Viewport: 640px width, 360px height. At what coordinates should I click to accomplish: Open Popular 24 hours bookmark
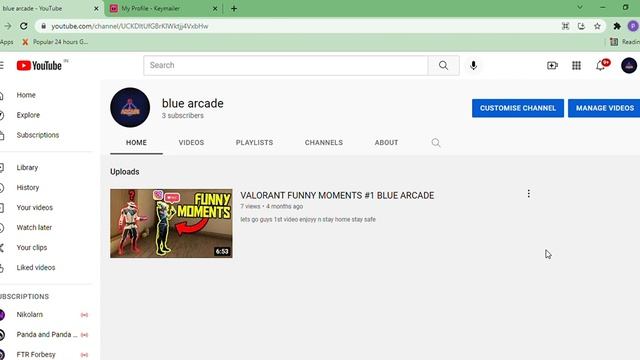(x=55, y=42)
